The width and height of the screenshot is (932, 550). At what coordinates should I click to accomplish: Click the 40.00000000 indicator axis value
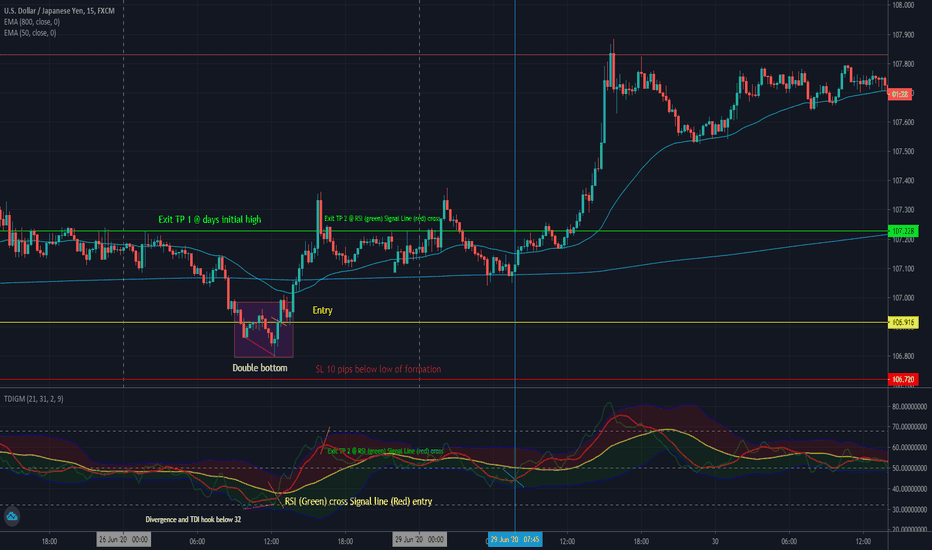tap(909, 489)
